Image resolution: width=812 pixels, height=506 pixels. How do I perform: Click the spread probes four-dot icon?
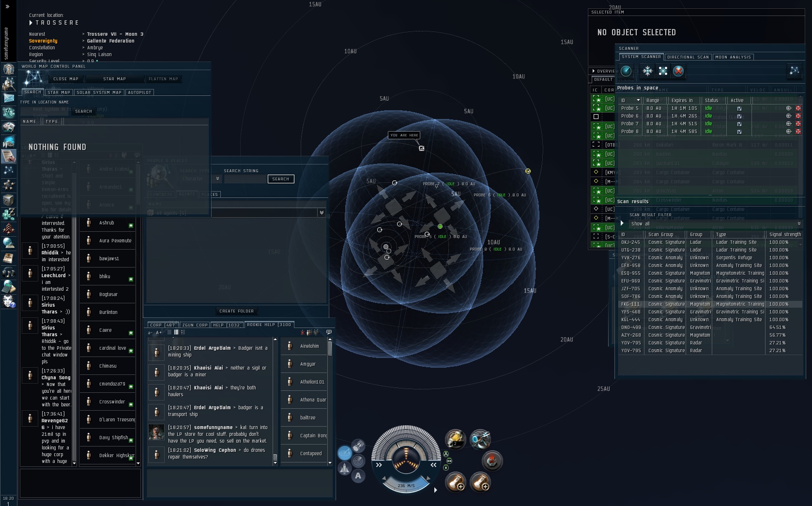tap(663, 71)
